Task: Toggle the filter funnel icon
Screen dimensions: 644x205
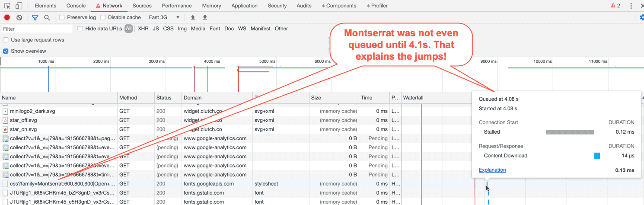Action: point(35,17)
